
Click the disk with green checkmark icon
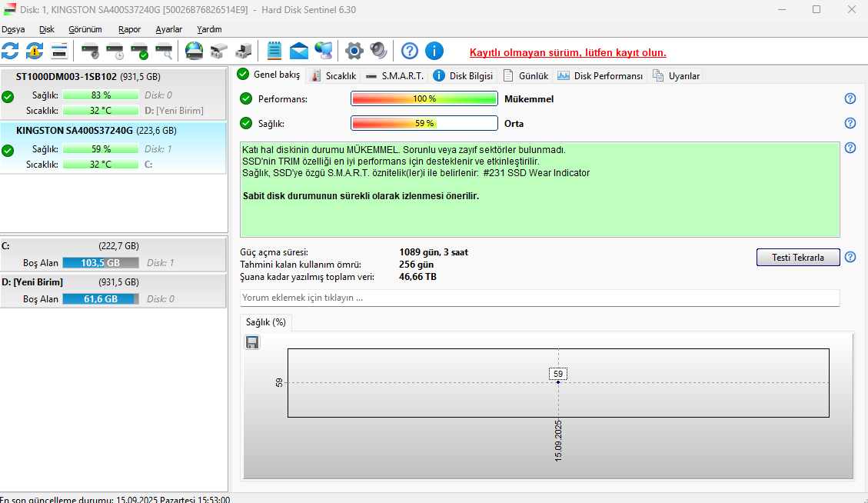(139, 51)
